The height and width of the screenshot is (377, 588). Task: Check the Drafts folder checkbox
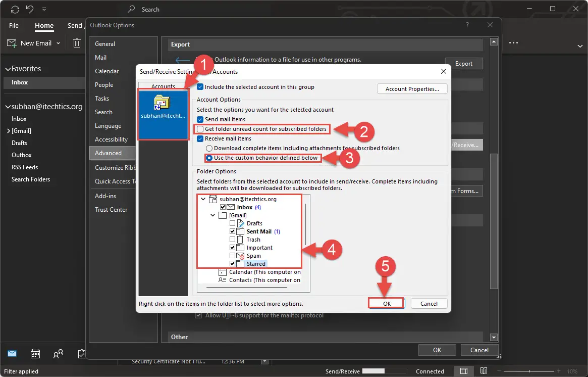pyautogui.click(x=233, y=223)
